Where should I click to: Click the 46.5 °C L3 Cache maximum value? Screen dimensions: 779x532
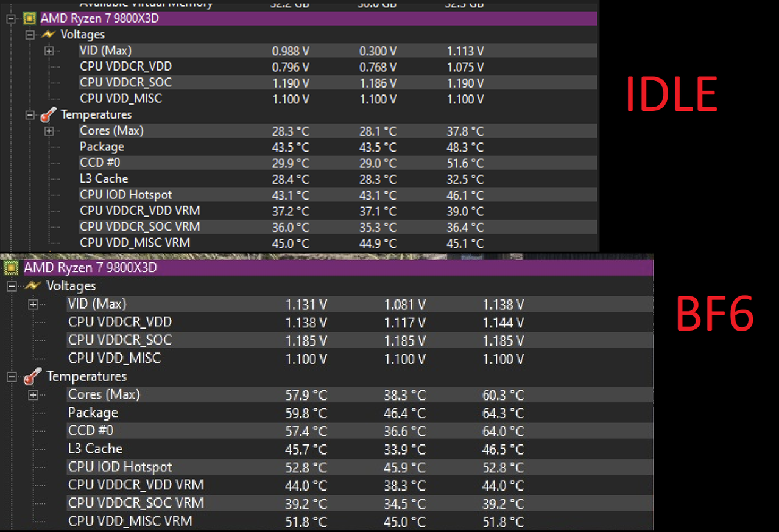click(503, 450)
